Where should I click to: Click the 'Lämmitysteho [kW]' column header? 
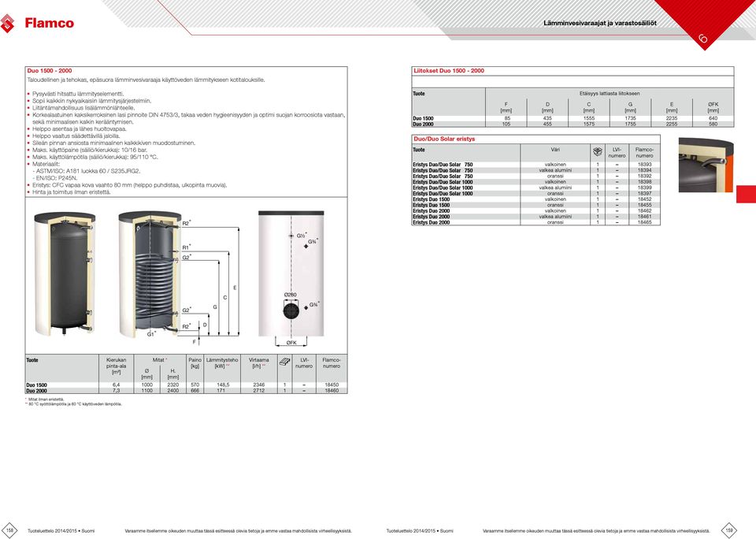click(222, 362)
